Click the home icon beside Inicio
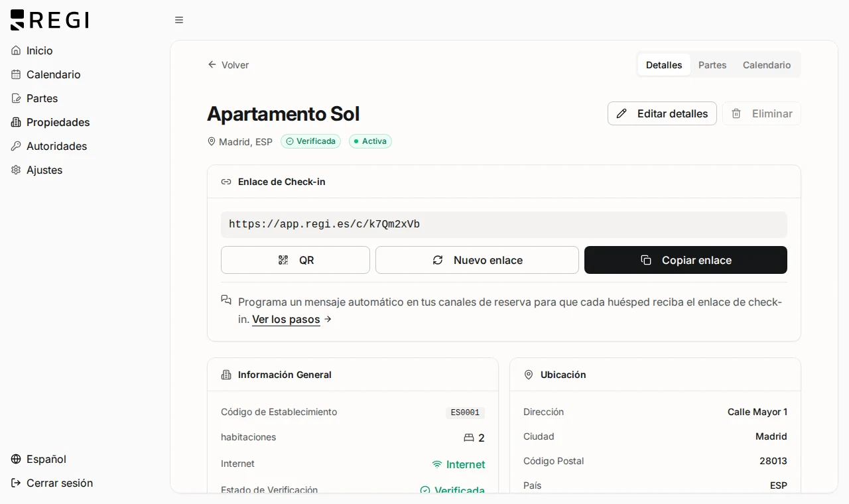Viewport: 849px width, 504px height. point(16,50)
